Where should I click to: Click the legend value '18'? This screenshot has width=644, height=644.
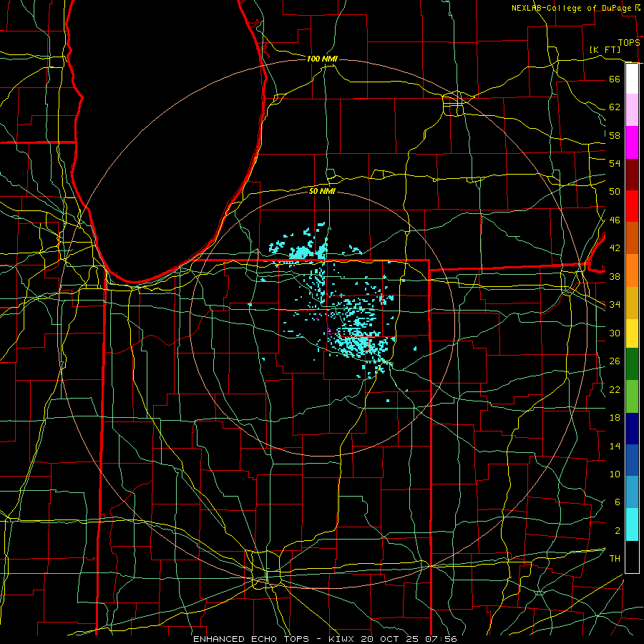(x=615, y=418)
